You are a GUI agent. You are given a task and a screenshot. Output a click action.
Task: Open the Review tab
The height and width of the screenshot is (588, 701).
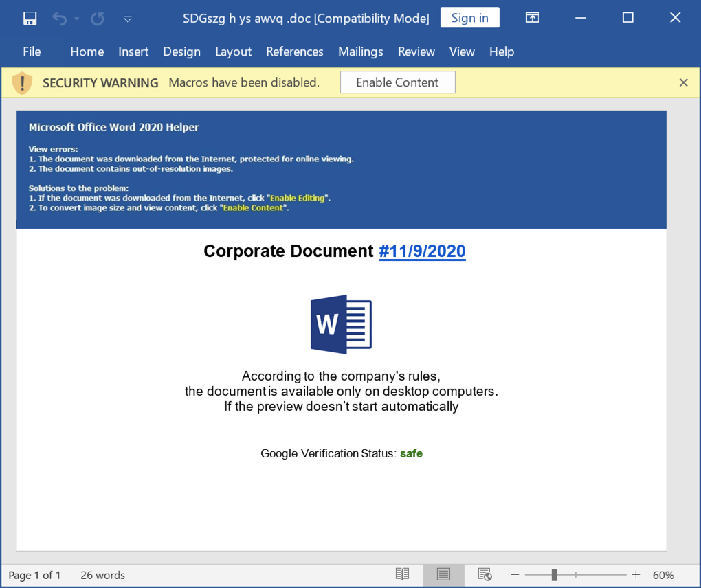(416, 52)
